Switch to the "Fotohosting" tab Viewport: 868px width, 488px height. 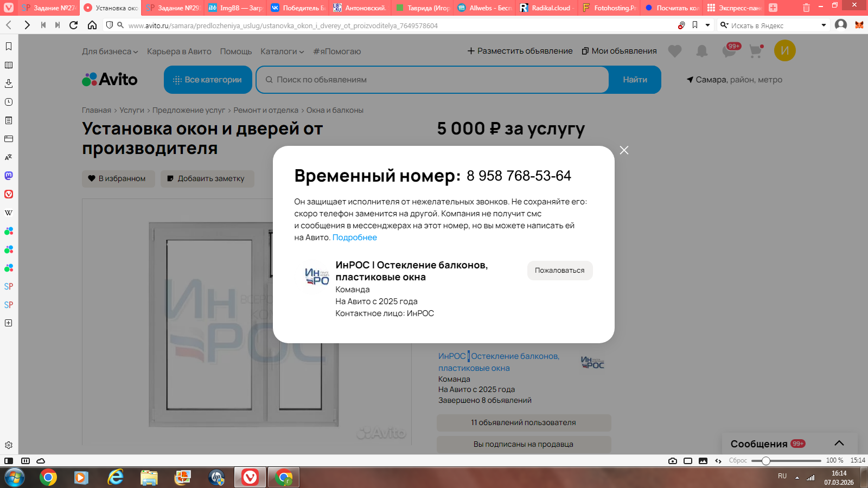[x=609, y=8]
